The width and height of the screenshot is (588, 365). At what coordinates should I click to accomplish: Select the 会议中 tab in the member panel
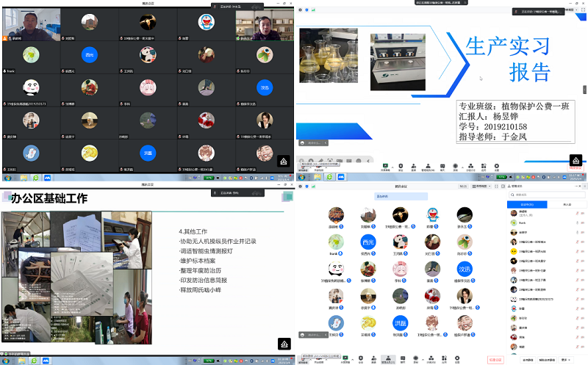tap(527, 203)
